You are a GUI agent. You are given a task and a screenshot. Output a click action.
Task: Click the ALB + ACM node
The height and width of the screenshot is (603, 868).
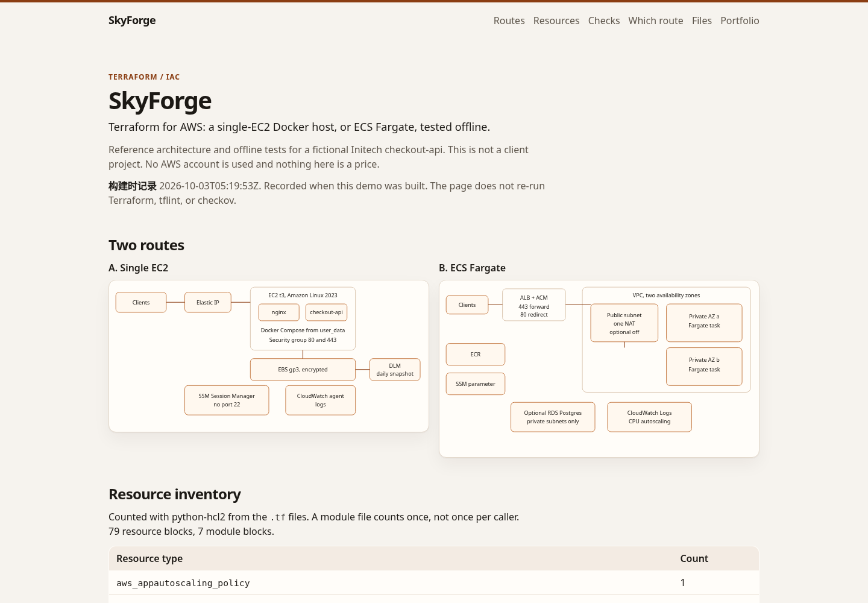(534, 306)
